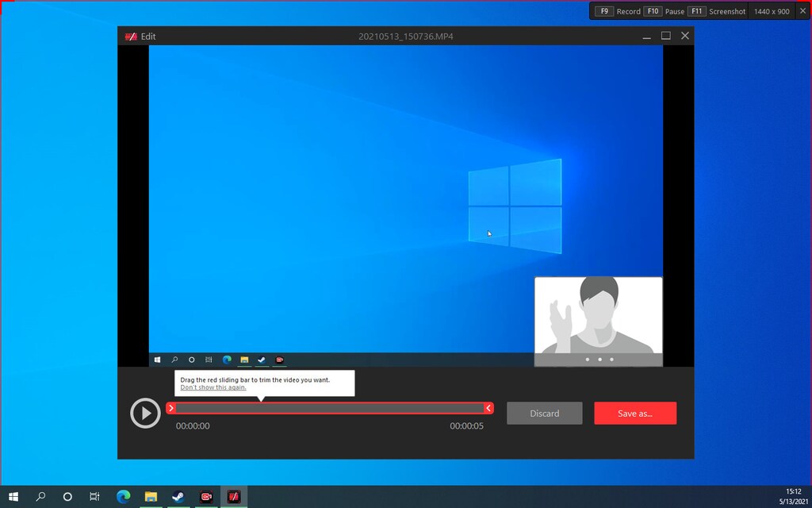
Task: Click the left red trim handle
Action: 170,408
